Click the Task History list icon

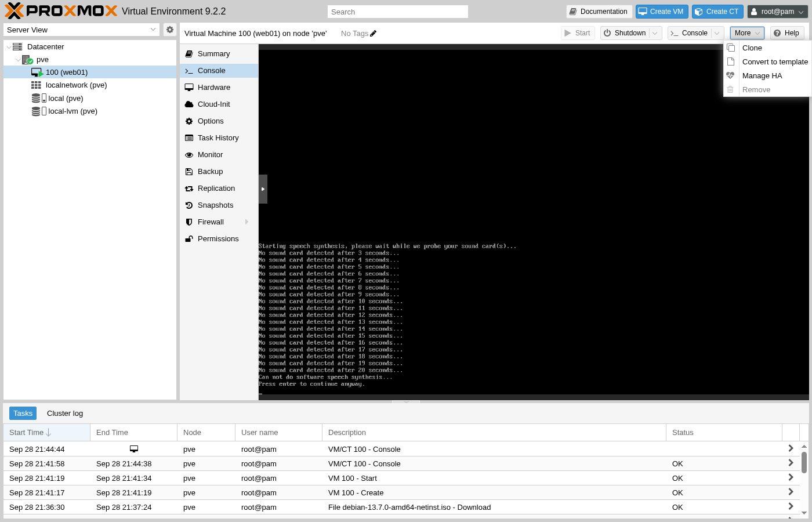189,138
